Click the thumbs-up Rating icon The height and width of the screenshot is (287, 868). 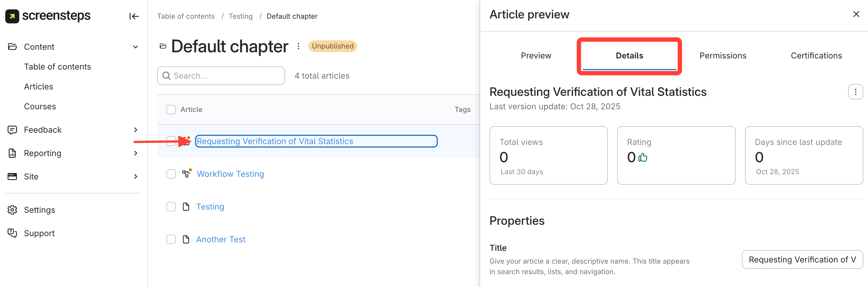(x=643, y=158)
